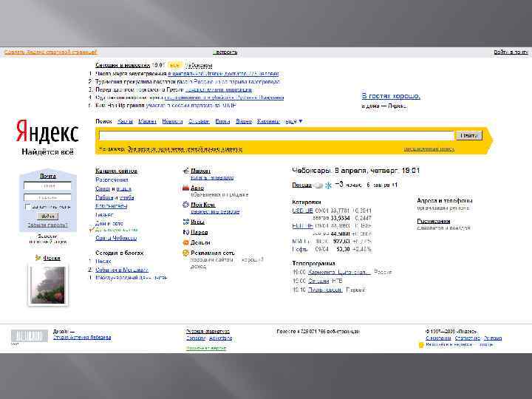This screenshot has height=399, width=532.
Task: Open the Каталог сайтов link
Action: click(x=117, y=171)
